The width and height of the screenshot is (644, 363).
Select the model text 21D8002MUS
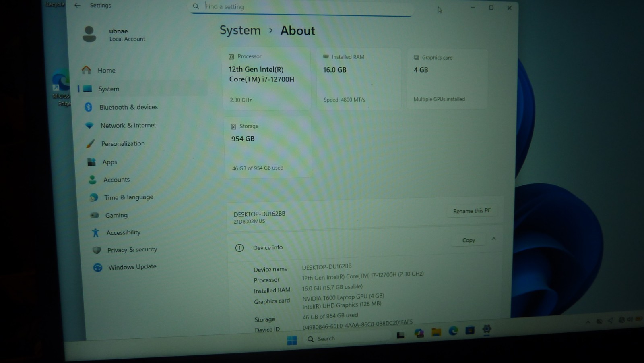(x=249, y=221)
